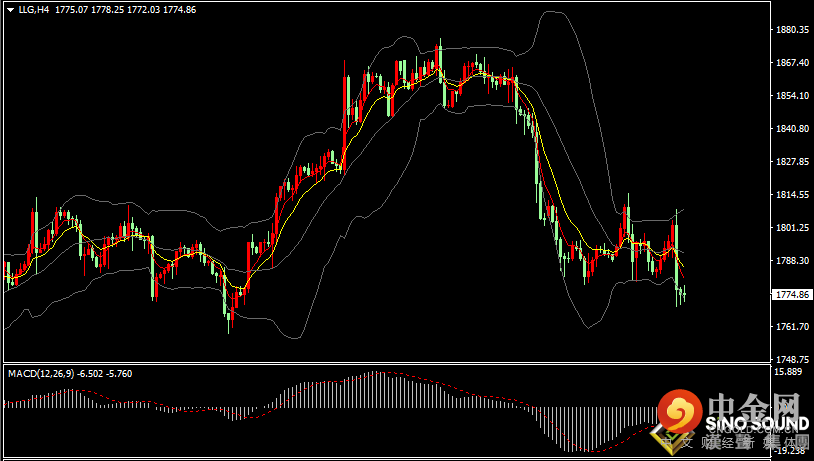814x461 pixels.
Task: Click the OHLC values 1775.07 1778.25 1772.03 1774.86
Action: click(126, 10)
